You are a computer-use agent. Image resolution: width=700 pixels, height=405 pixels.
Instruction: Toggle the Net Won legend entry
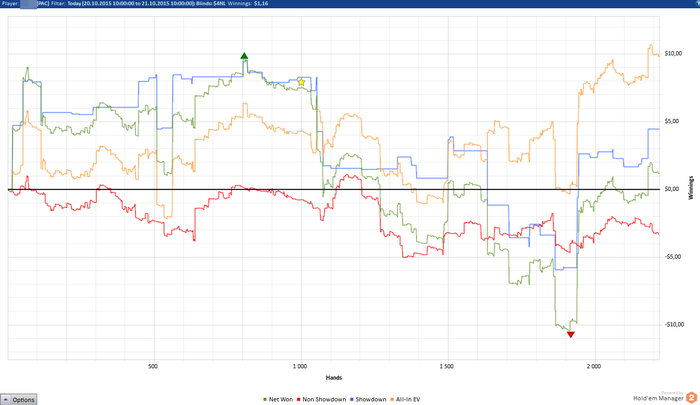(x=278, y=400)
